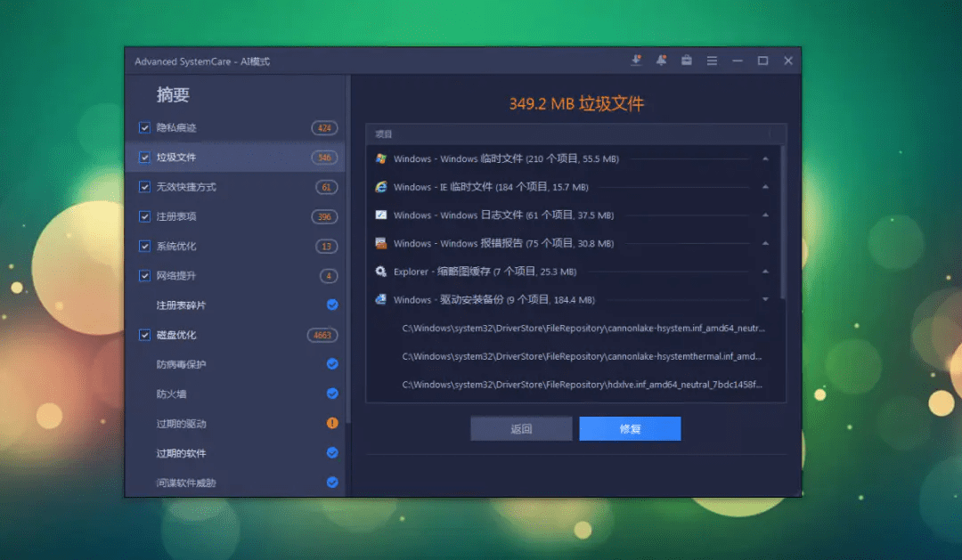Viewport: 962px width, 560px height.
Task: Uncheck the 垃圾文件 checkbox
Action: click(144, 157)
